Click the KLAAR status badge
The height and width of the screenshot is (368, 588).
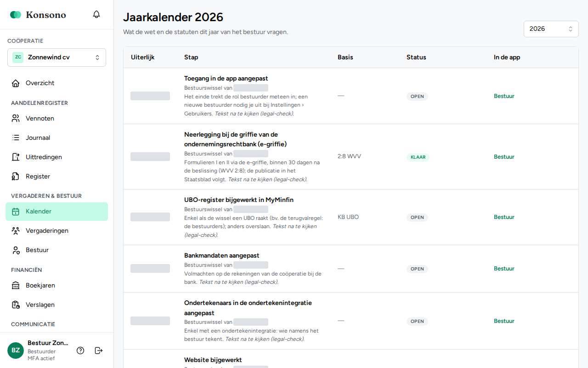pos(418,157)
